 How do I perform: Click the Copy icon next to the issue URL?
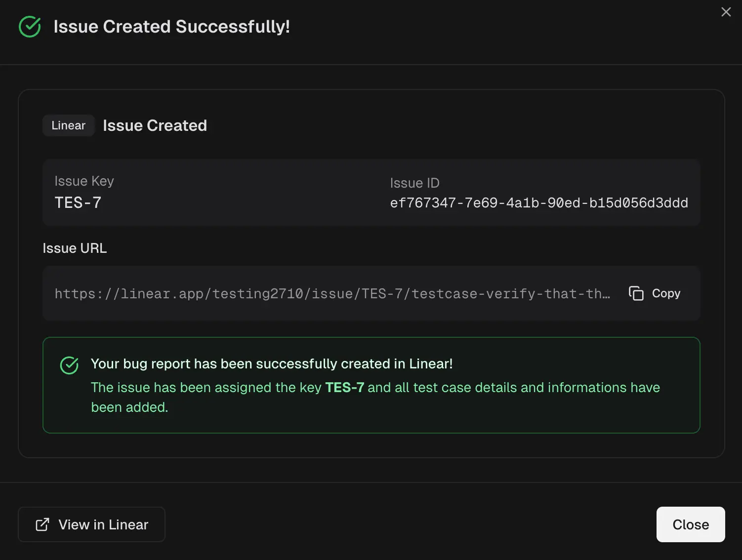(x=637, y=293)
